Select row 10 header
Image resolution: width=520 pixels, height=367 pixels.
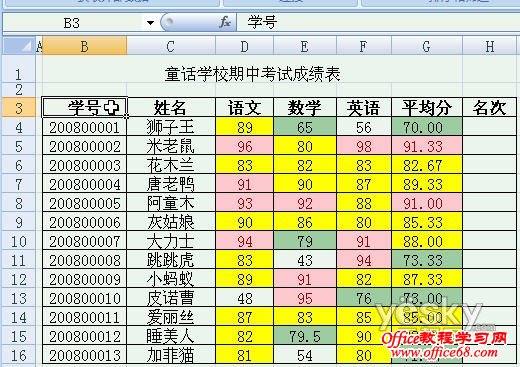pos(19,241)
